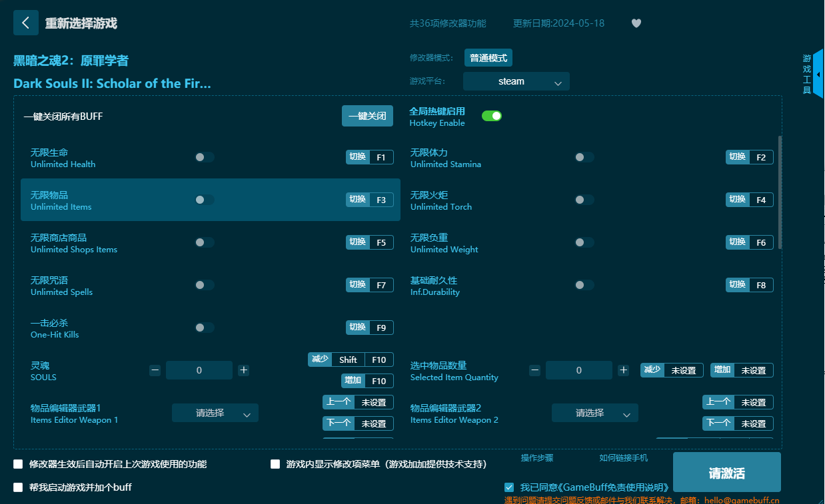The height and width of the screenshot is (504, 825).
Task: Turn on the Unlimited Stamina switch
Action: click(x=584, y=156)
